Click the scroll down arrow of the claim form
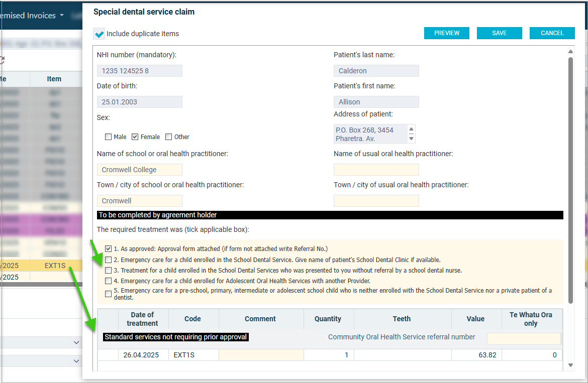This screenshot has width=588, height=383. pos(570,365)
